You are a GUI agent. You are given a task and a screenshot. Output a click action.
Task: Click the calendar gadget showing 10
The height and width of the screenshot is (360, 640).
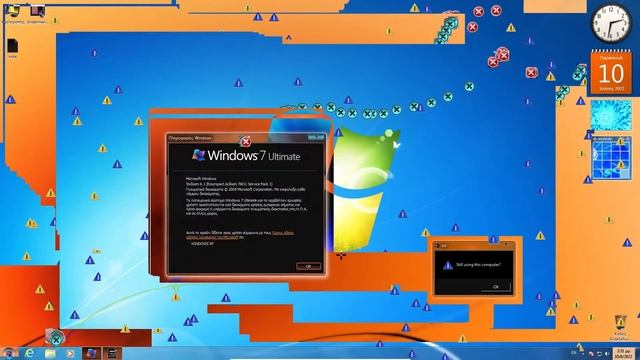coord(611,73)
